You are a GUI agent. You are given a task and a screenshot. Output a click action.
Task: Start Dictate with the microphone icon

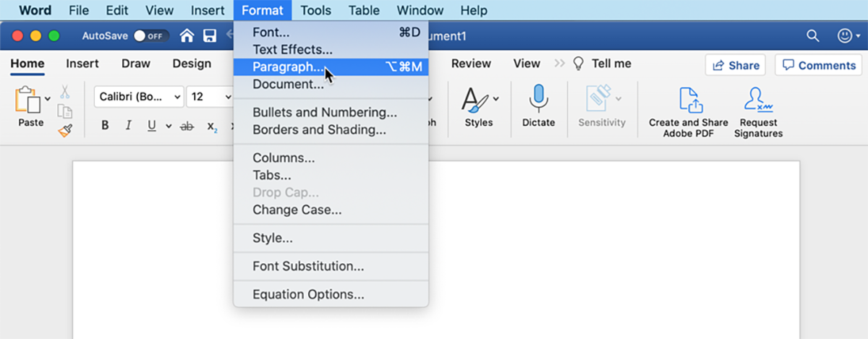click(x=538, y=99)
